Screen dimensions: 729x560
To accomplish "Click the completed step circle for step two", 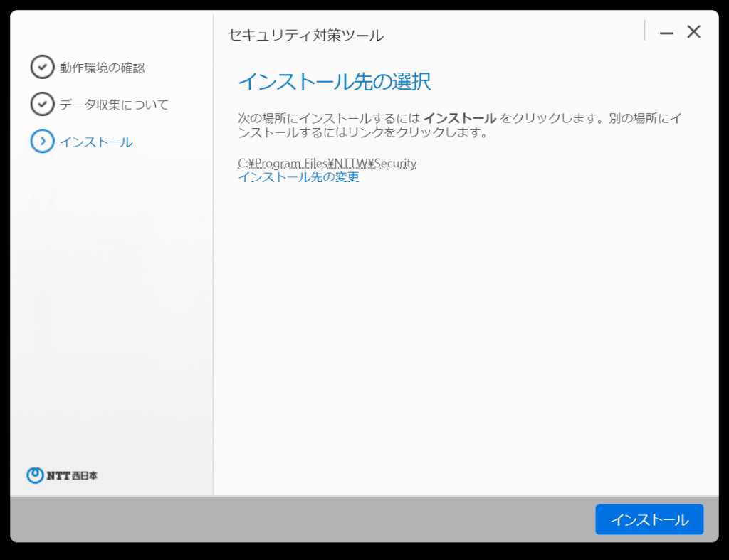I will pos(43,105).
